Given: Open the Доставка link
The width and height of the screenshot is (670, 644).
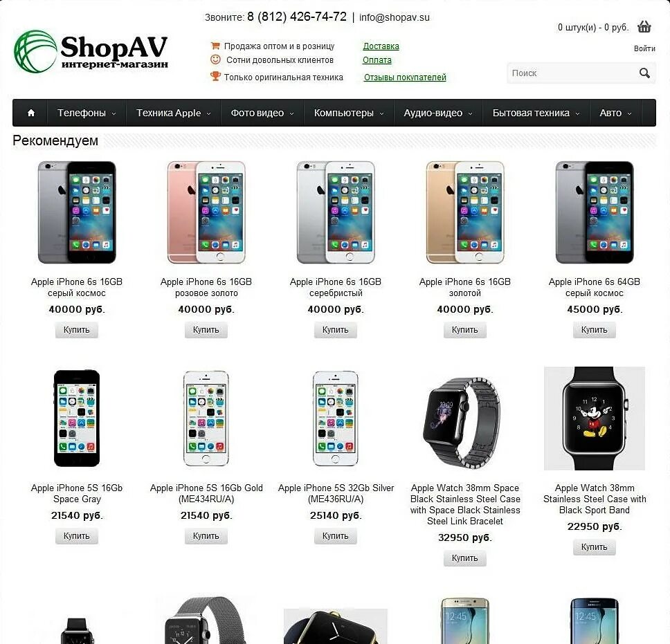Looking at the screenshot, I should 381,46.
